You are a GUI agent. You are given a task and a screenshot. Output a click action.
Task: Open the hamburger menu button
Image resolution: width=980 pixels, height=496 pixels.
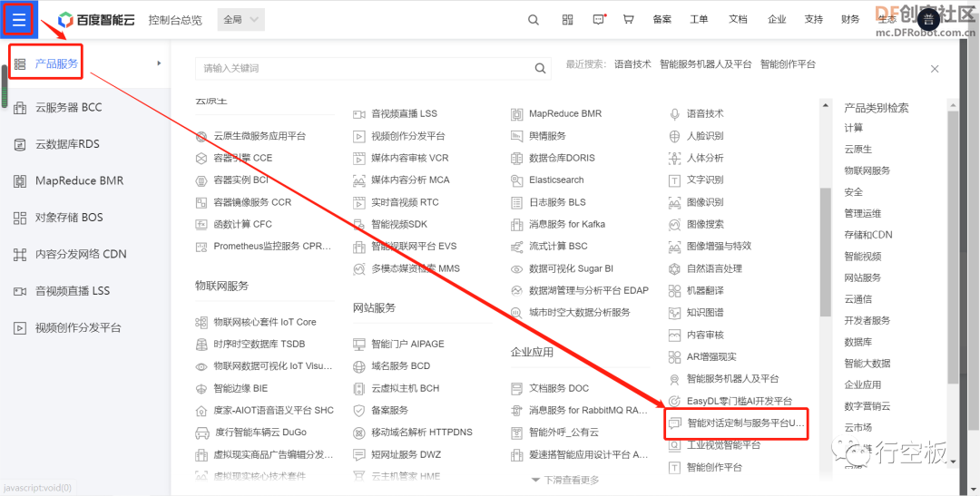pos(19,19)
